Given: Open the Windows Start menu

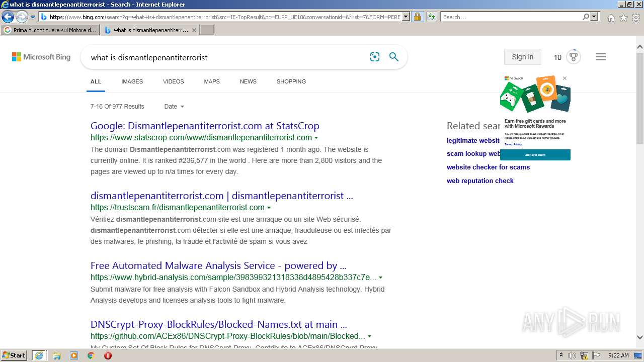Looking at the screenshot, I should pos(14,355).
